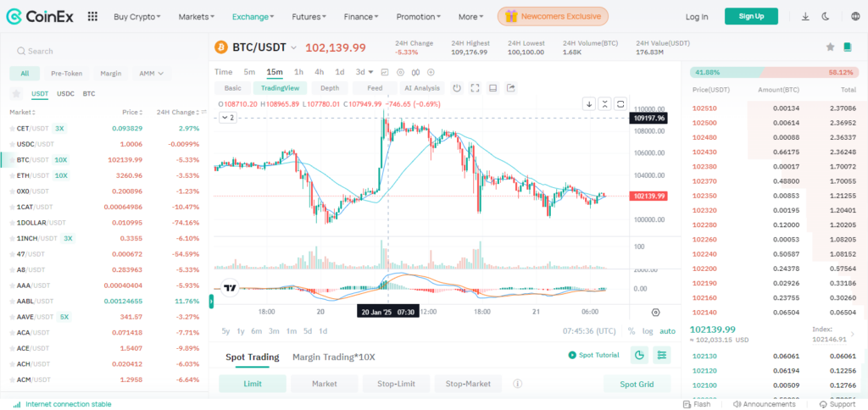Switch to the Depth chart tab
The width and height of the screenshot is (868, 410).
pyautogui.click(x=330, y=88)
